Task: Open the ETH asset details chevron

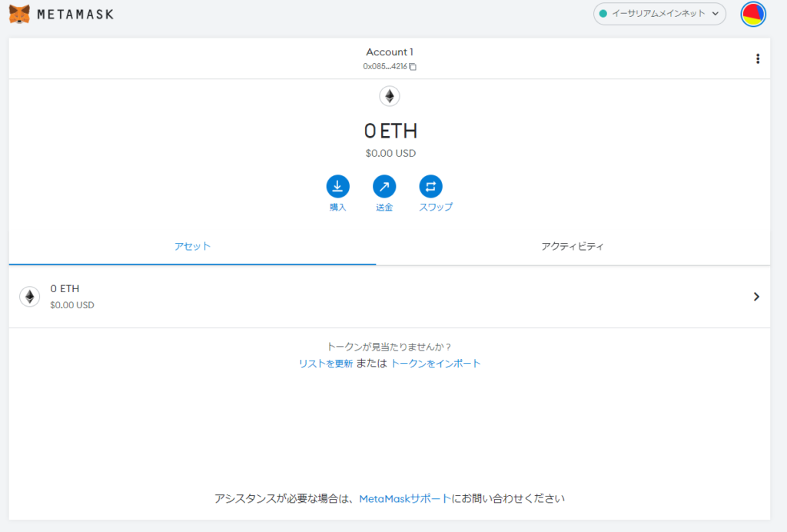Action: pos(756,297)
